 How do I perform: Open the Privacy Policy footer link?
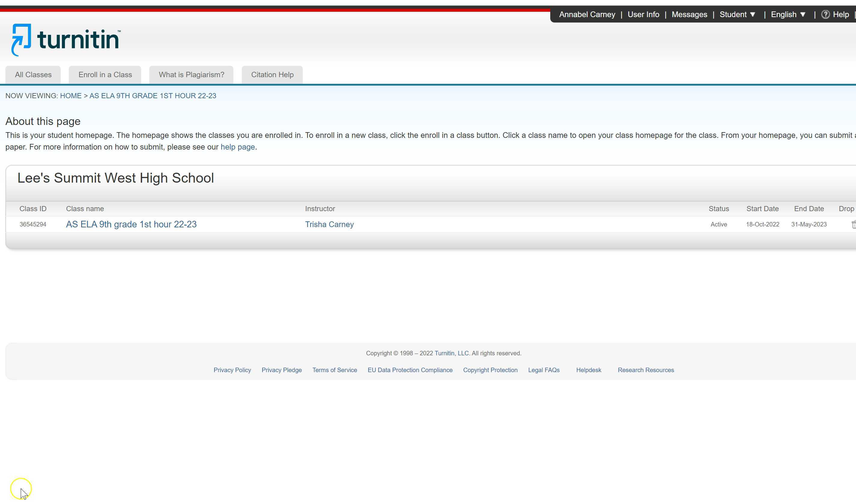click(x=232, y=370)
